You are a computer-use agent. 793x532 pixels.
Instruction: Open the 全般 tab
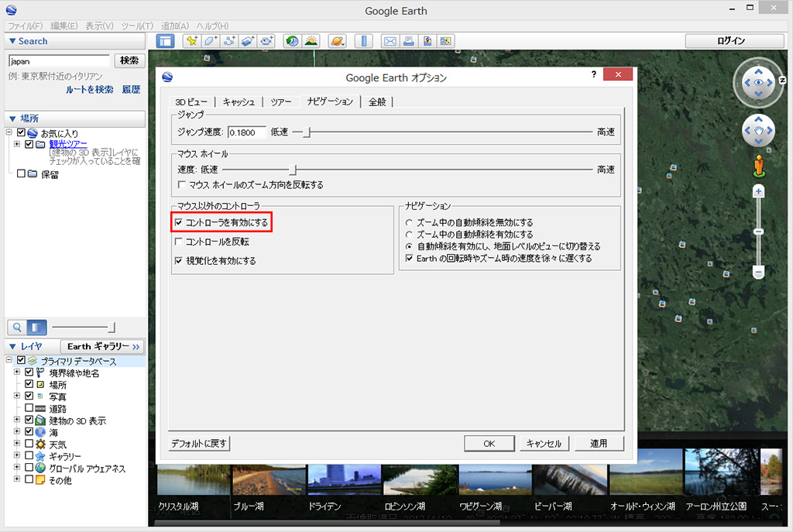pos(377,101)
